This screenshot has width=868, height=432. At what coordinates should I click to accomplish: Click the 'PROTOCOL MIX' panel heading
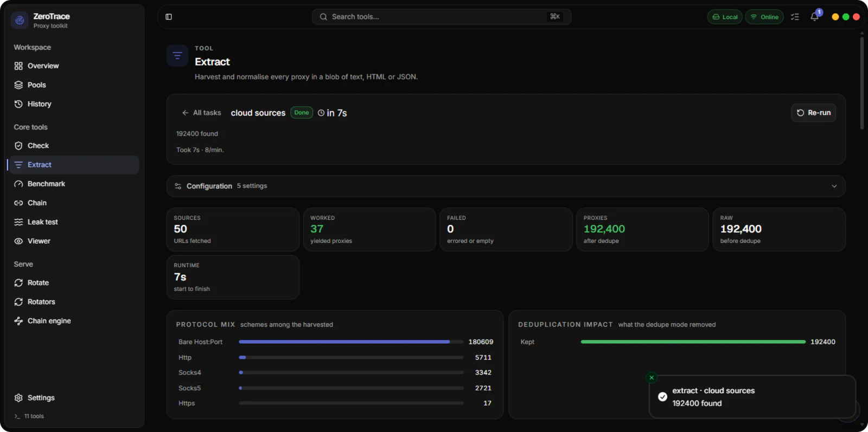[206, 325]
